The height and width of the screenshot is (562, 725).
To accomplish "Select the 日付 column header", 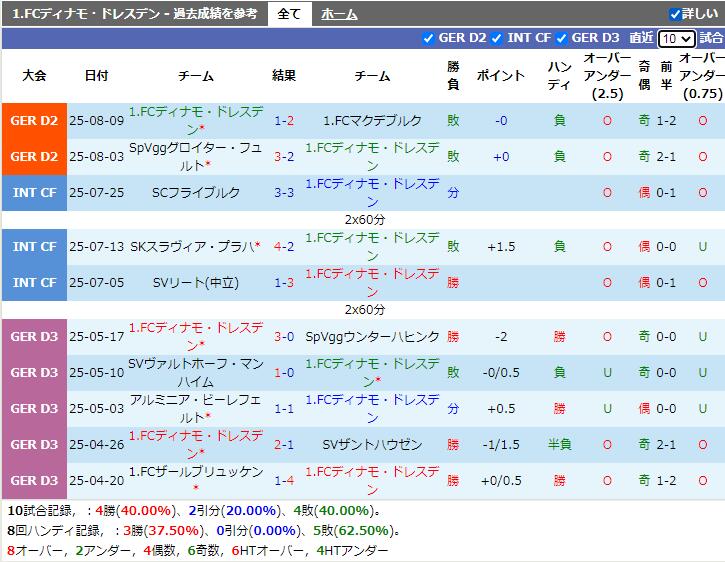I will 96,75.
